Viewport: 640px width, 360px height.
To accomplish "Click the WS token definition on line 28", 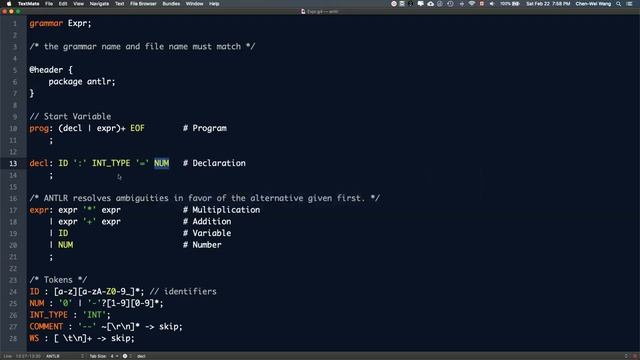I will [34, 338].
